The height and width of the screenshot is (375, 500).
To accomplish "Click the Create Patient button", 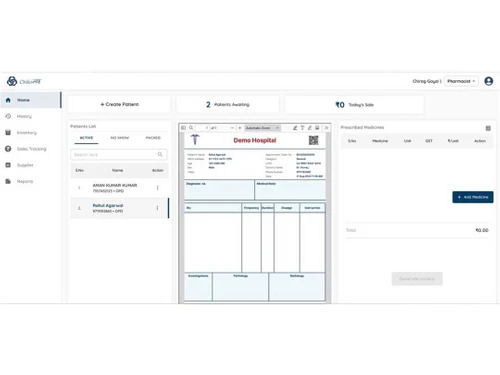I will coord(119,104).
